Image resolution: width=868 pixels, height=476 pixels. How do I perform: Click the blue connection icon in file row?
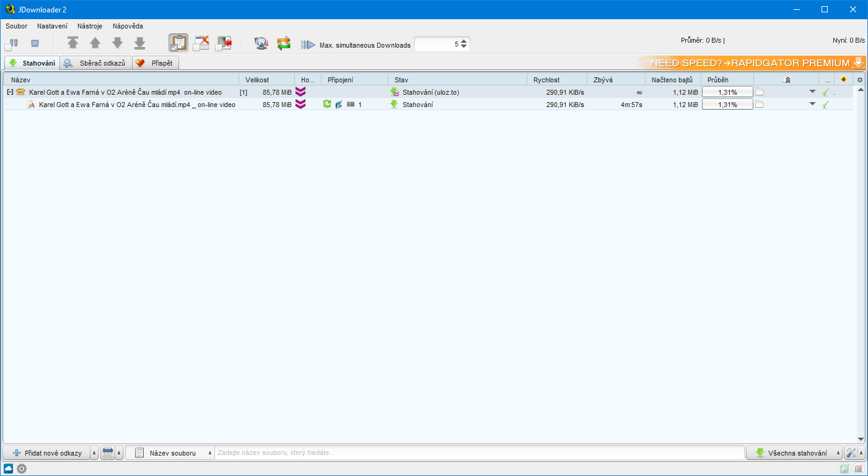[x=339, y=105]
